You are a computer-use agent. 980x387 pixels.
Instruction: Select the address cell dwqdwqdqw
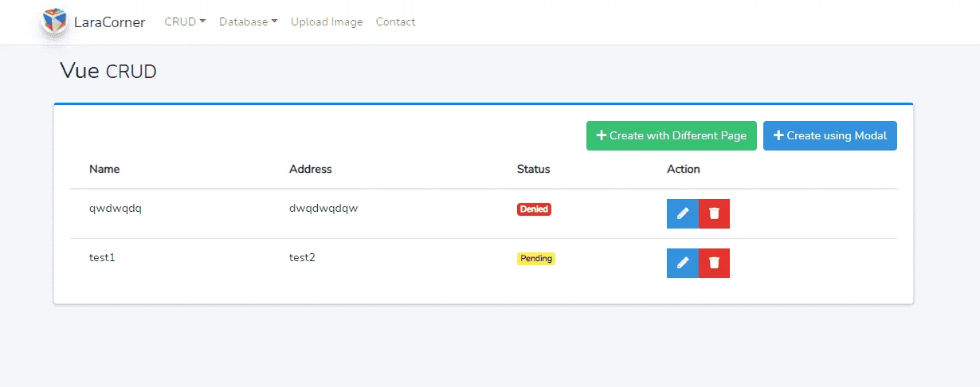323,209
